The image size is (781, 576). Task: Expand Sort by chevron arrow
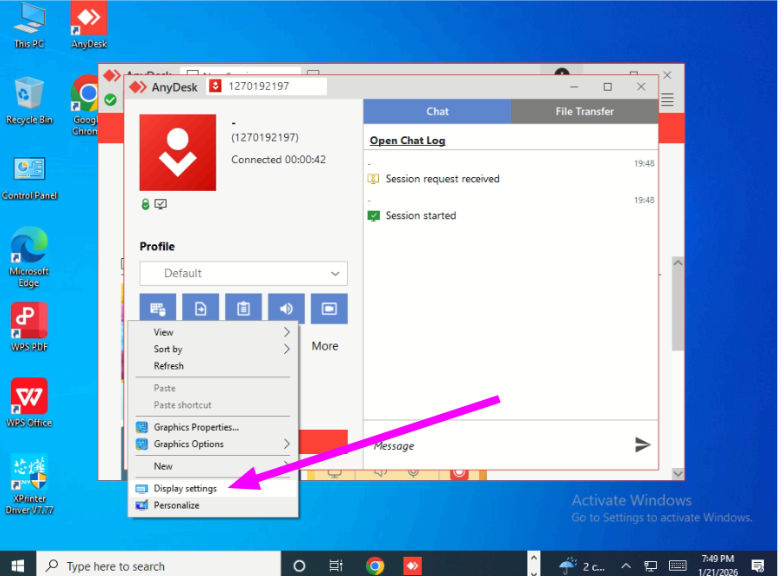[286, 349]
